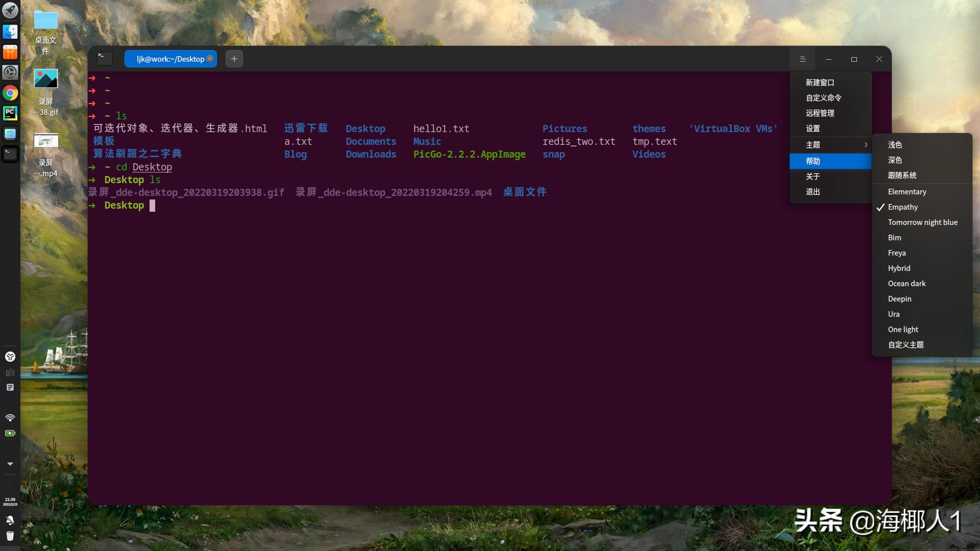
Task: Open the terminal hamburger menu
Action: (802, 59)
